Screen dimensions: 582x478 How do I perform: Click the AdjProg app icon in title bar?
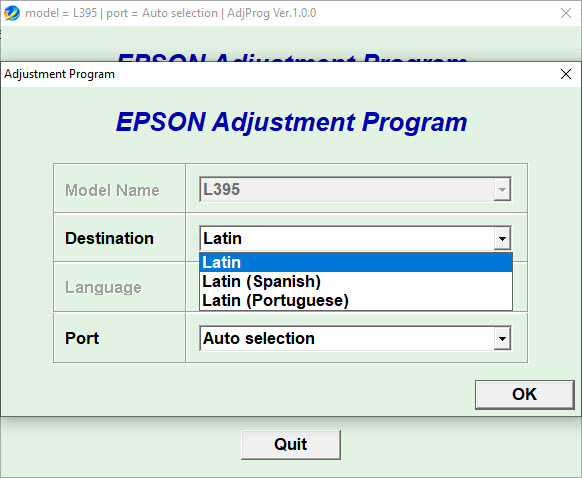[12, 13]
